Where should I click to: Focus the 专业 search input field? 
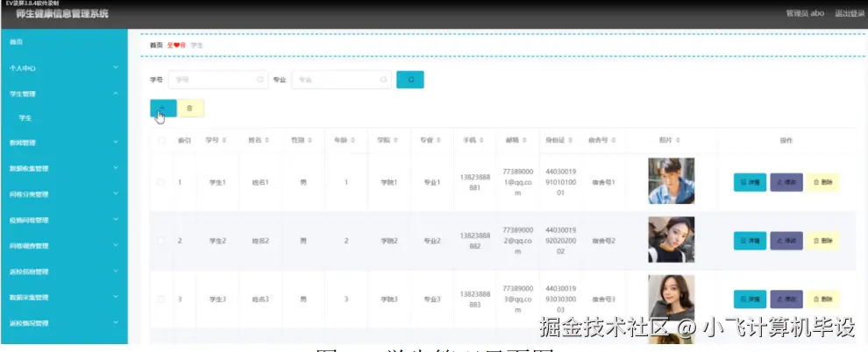tap(341, 80)
